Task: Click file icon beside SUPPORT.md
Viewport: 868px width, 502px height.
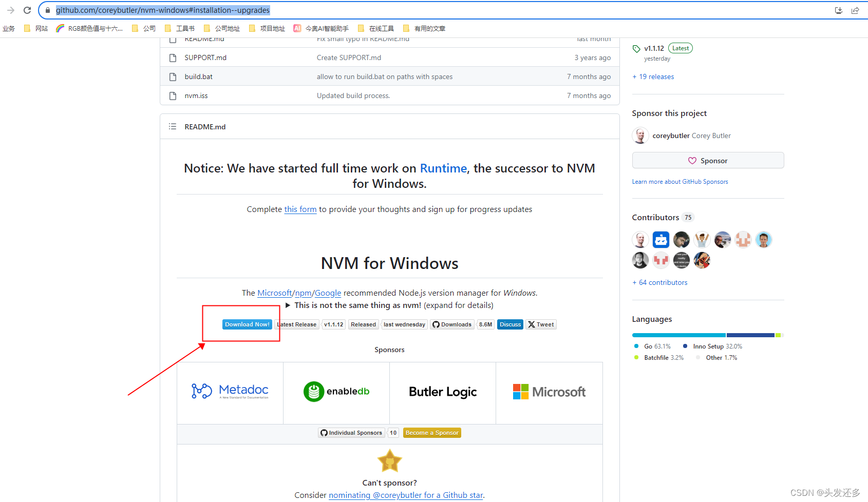Action: 173,57
